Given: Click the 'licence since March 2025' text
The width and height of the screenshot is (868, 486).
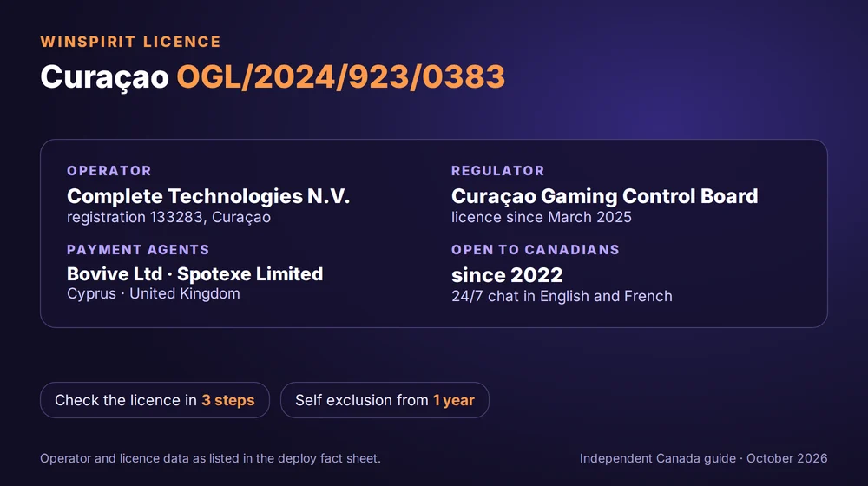Looking at the screenshot, I should pyautogui.click(x=542, y=217).
